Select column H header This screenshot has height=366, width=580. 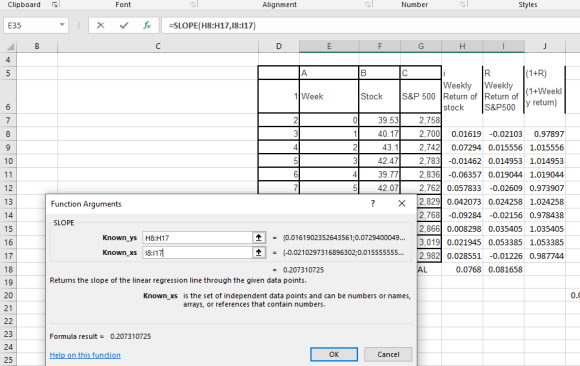[462, 46]
